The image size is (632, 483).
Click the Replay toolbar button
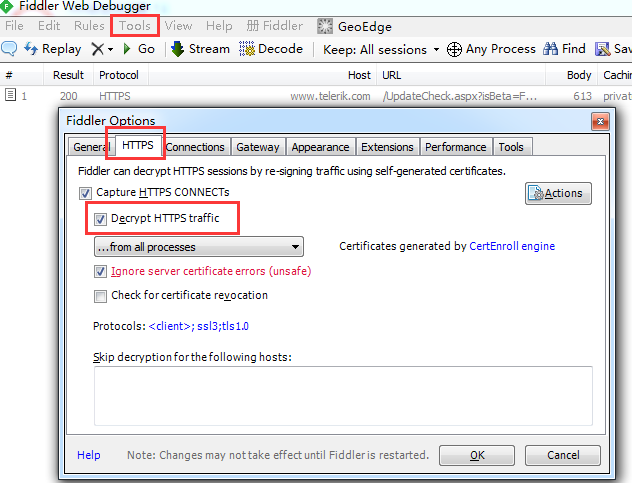(53, 49)
